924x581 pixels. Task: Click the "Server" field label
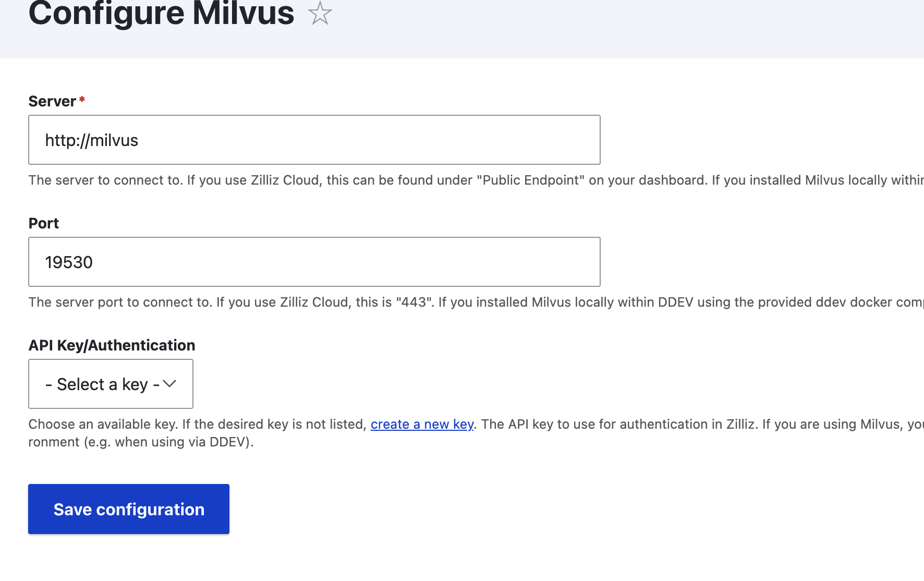click(x=52, y=101)
